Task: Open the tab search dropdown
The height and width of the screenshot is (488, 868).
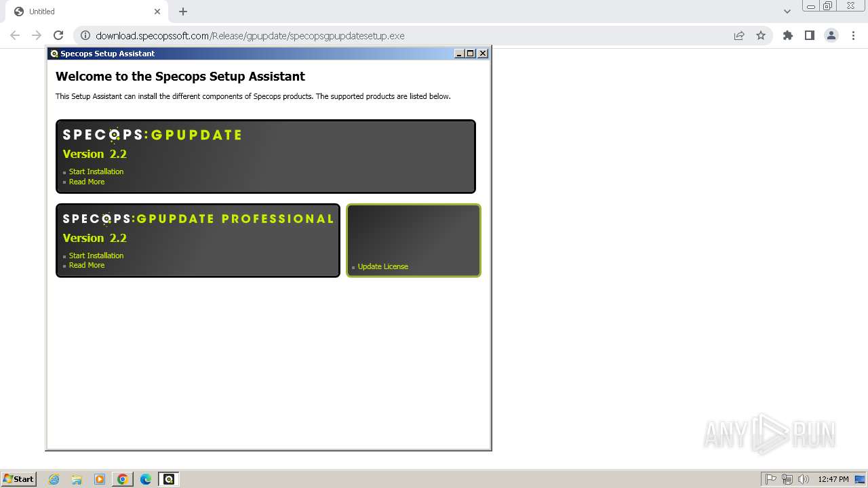Action: click(787, 12)
